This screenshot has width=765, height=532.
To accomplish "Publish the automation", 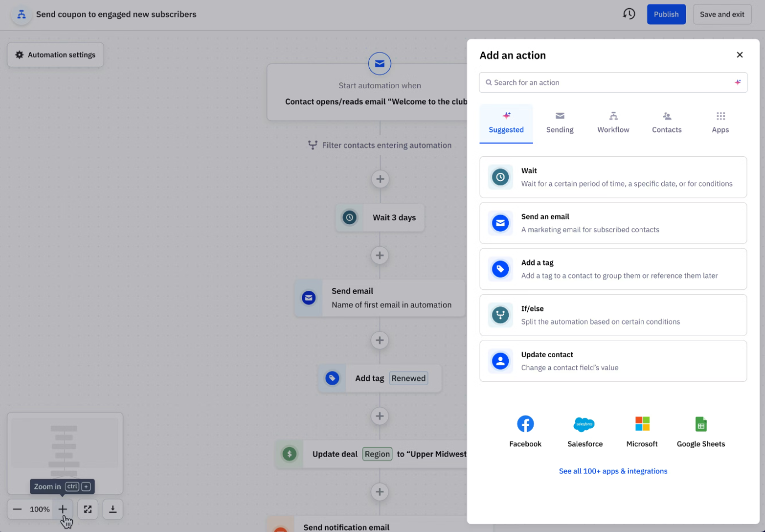I will [x=666, y=14].
